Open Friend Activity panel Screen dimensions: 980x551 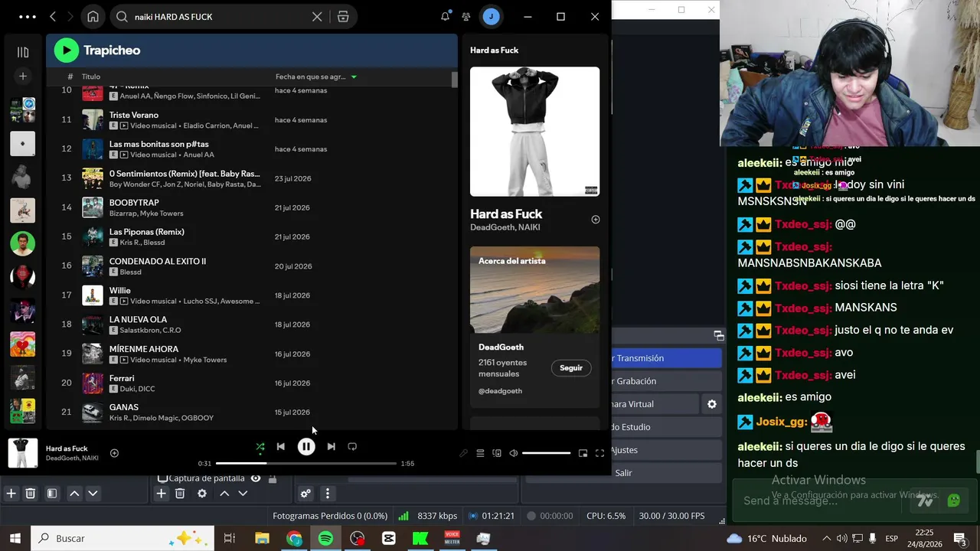[x=466, y=17]
